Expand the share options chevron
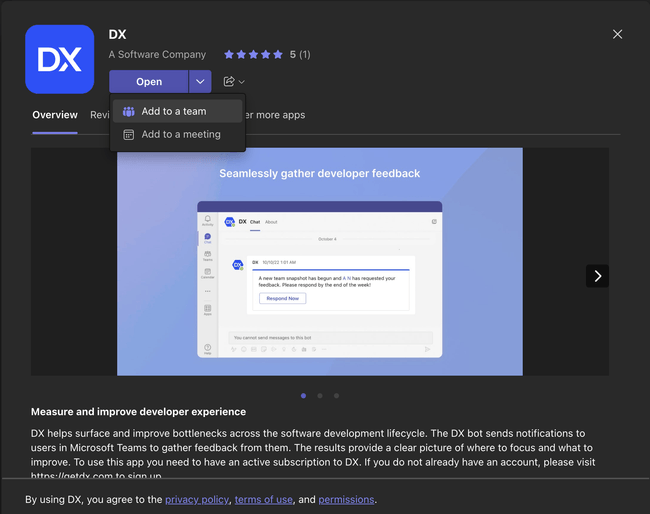The width and height of the screenshot is (650, 514). coord(242,82)
